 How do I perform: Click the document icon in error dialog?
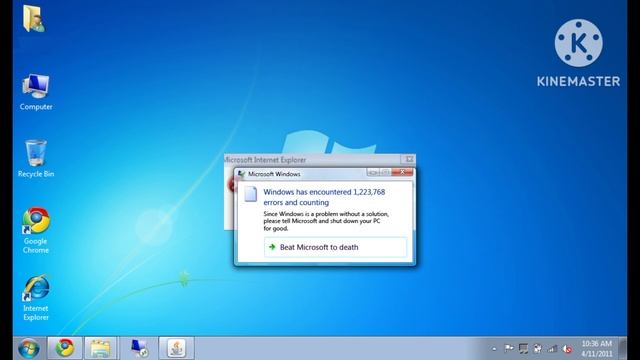pos(251,194)
